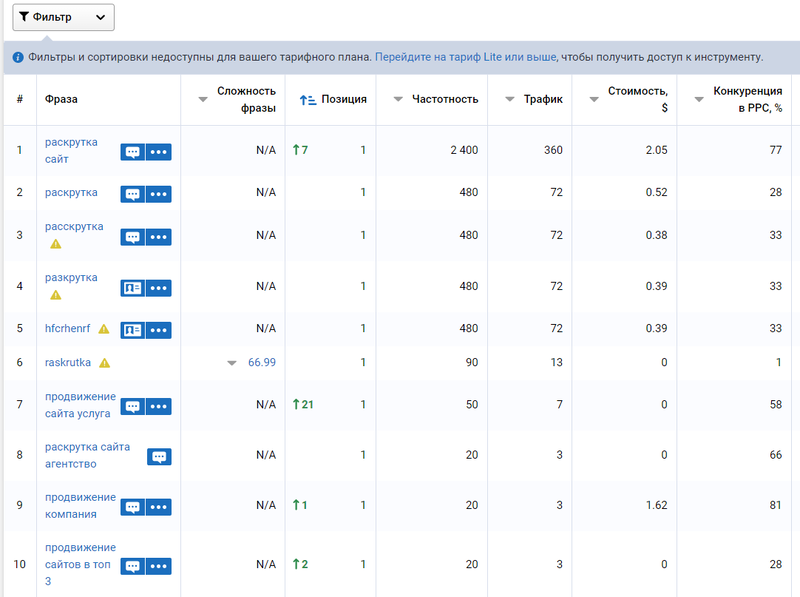Sort by Трафик column arrow
Image resolution: width=800 pixels, height=597 pixels.
(x=510, y=99)
